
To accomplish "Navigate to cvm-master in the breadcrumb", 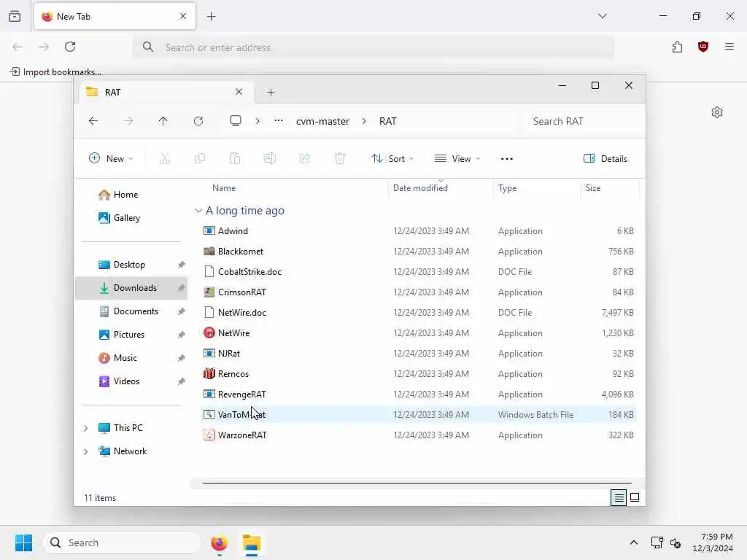I will [322, 121].
